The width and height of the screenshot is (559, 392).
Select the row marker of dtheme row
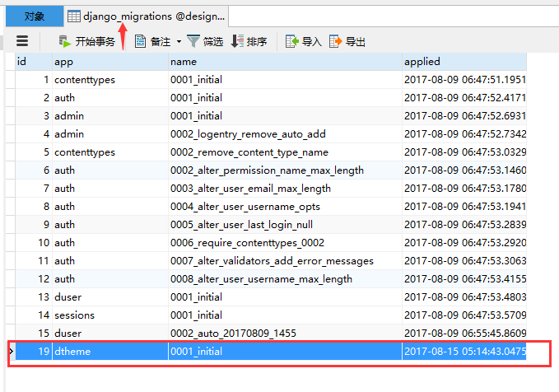pos(11,352)
